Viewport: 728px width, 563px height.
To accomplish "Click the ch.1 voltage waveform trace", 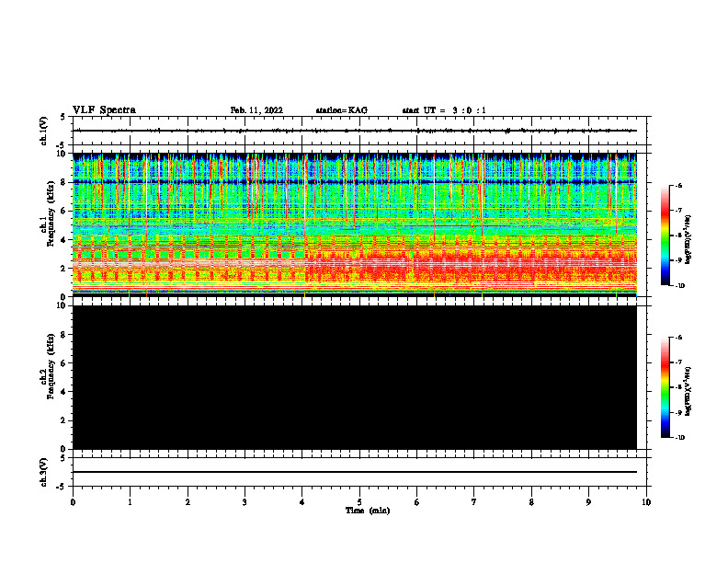I will coord(354,131).
